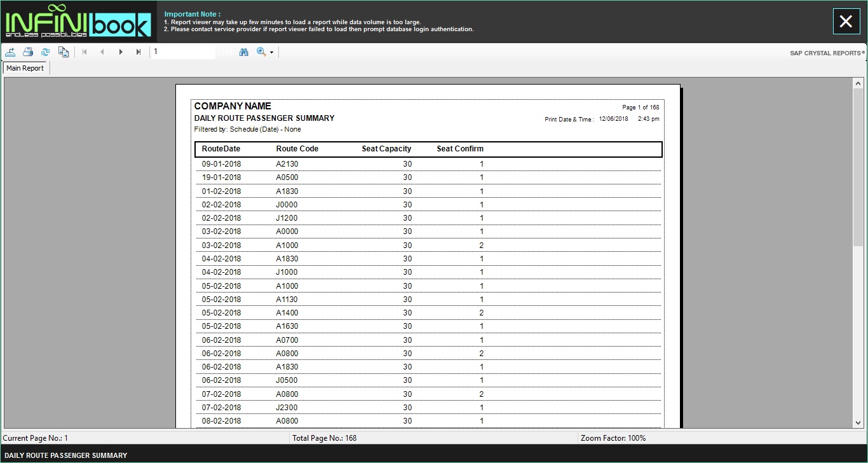
Task: Open Find Text with the binoculars icon
Action: (243, 52)
